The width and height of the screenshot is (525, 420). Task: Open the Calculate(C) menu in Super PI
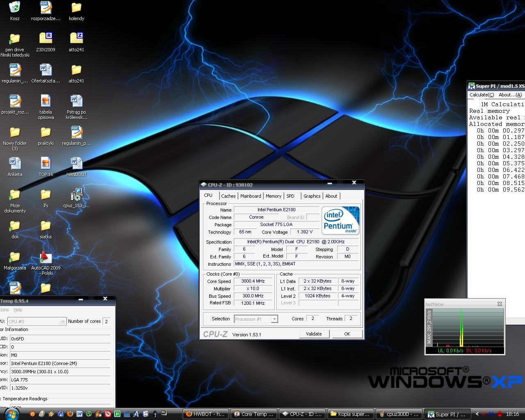tap(482, 95)
